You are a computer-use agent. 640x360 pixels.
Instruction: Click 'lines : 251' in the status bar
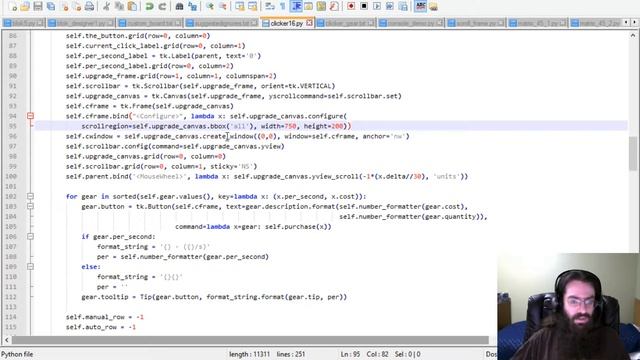(x=291, y=354)
